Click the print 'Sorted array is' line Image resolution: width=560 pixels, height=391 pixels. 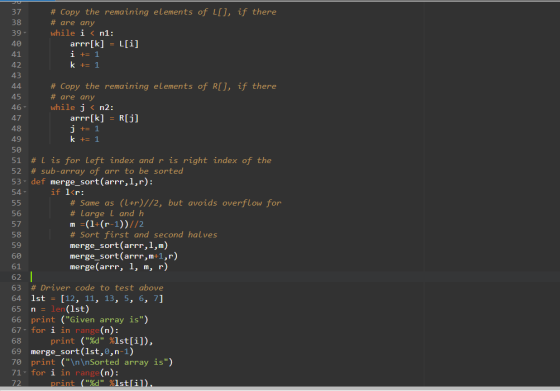[x=102, y=362]
